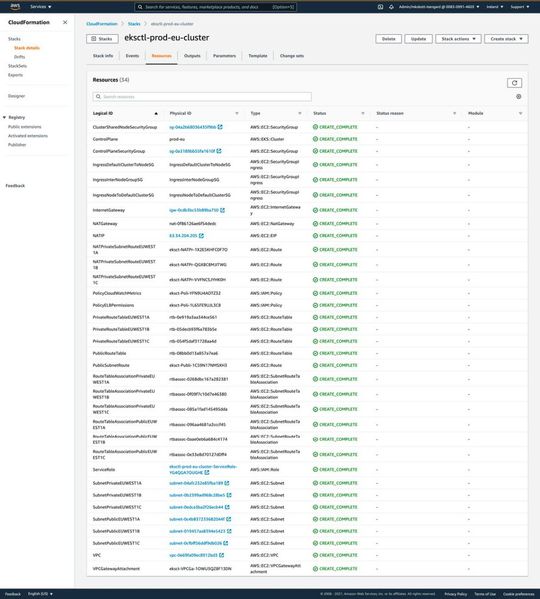Refresh the resources list

pyautogui.click(x=514, y=83)
